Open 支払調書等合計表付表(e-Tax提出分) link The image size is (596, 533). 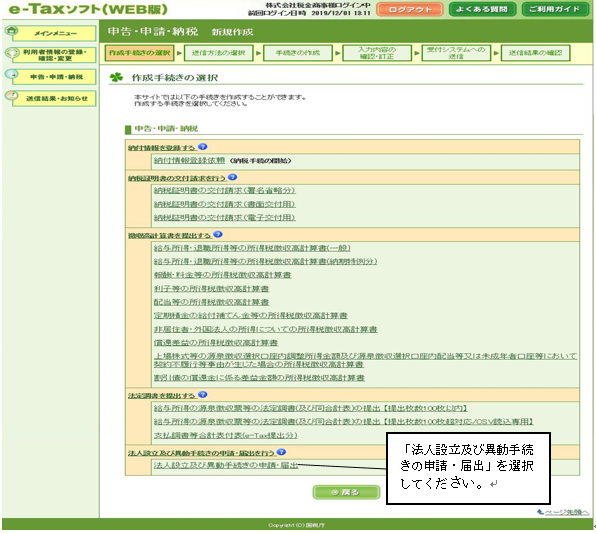225,435
